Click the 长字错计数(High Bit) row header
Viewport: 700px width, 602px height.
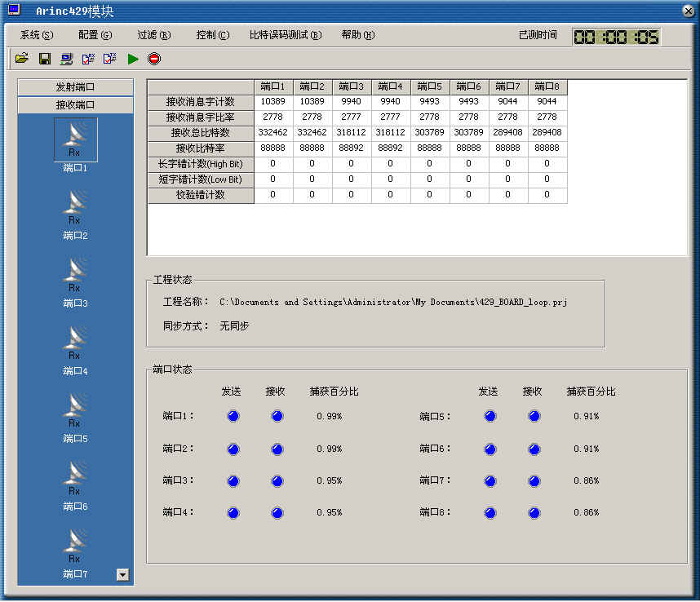(x=201, y=164)
